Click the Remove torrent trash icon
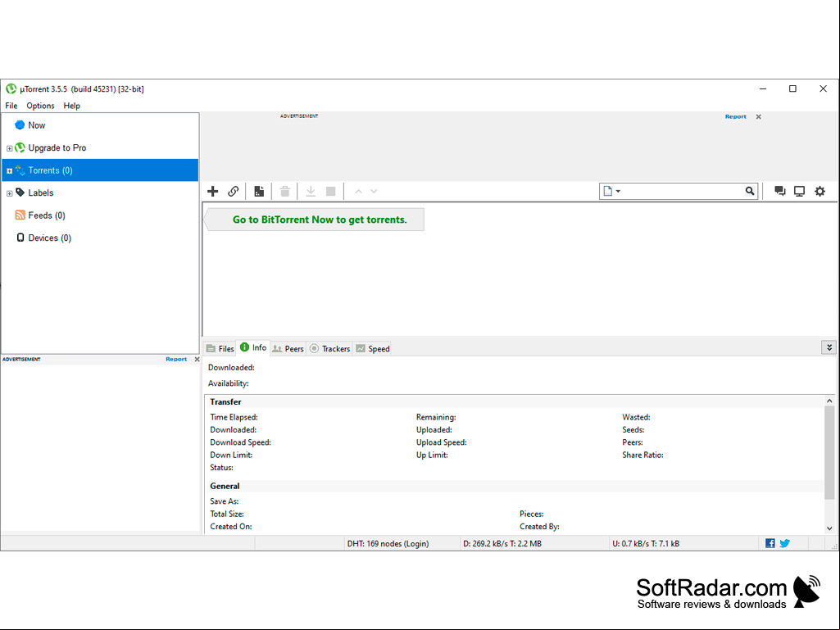 point(285,191)
